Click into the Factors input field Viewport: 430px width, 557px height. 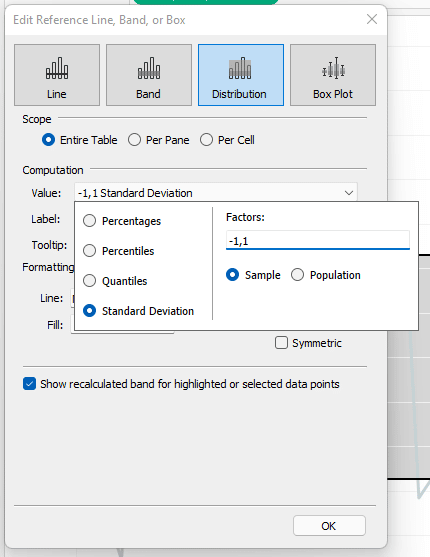[x=318, y=240]
